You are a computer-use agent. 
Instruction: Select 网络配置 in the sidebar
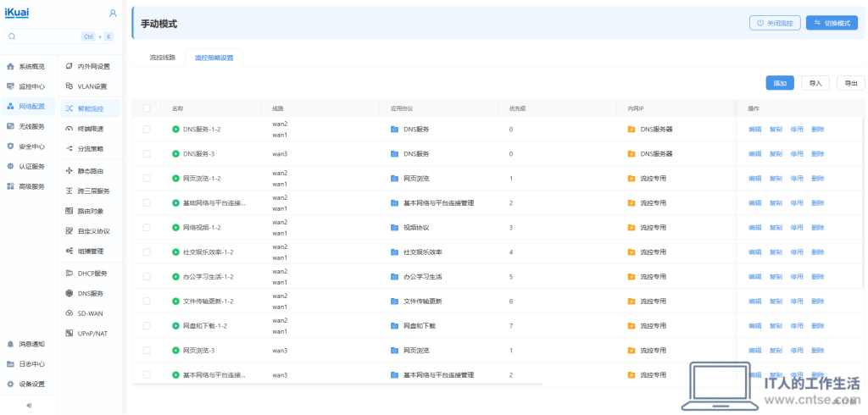[x=29, y=106]
